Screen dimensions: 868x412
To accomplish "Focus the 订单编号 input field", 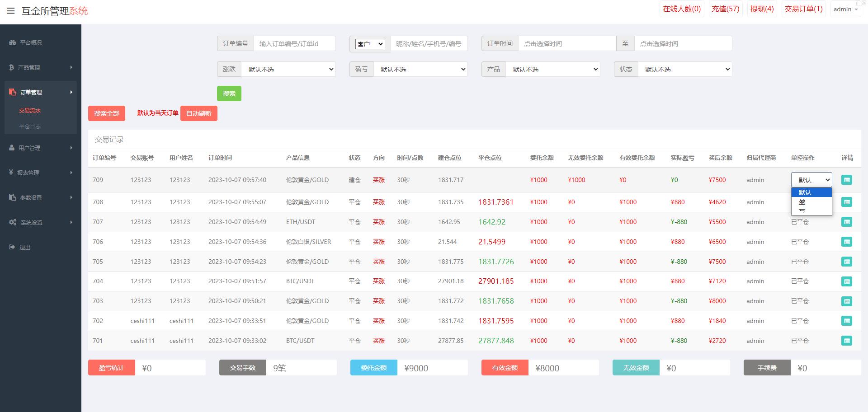I will (x=294, y=44).
